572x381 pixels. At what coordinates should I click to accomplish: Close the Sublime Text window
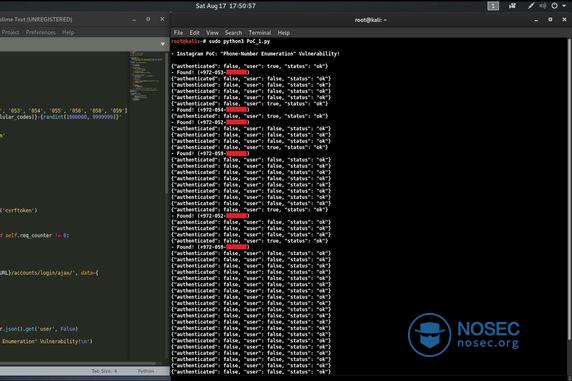coord(162,19)
